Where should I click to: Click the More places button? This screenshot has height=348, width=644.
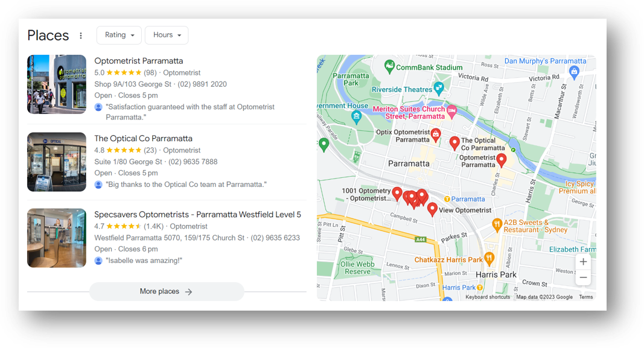coord(167,291)
